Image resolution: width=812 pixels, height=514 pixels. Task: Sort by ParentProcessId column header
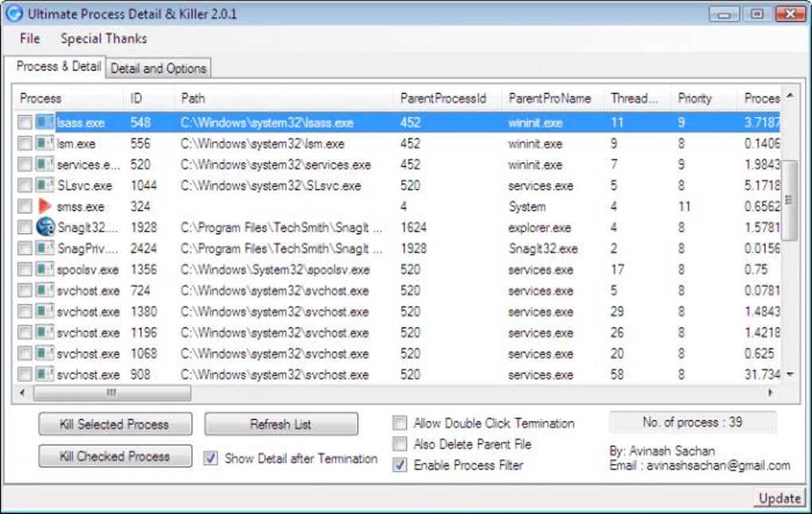(x=448, y=99)
